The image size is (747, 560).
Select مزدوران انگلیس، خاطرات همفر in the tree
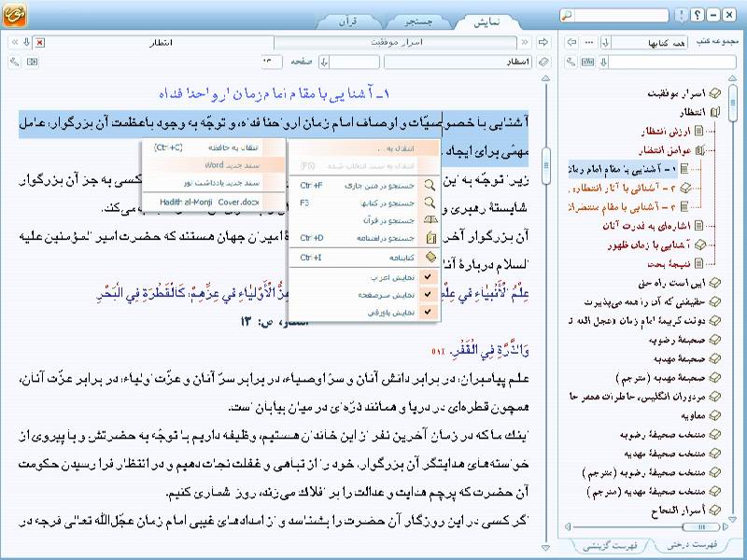click(x=638, y=396)
